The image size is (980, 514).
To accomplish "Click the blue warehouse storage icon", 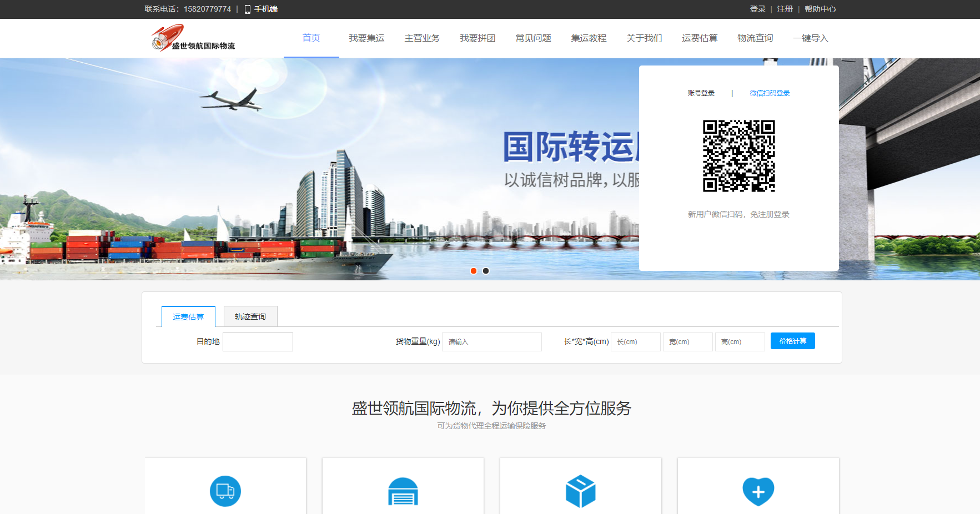I will [x=403, y=492].
